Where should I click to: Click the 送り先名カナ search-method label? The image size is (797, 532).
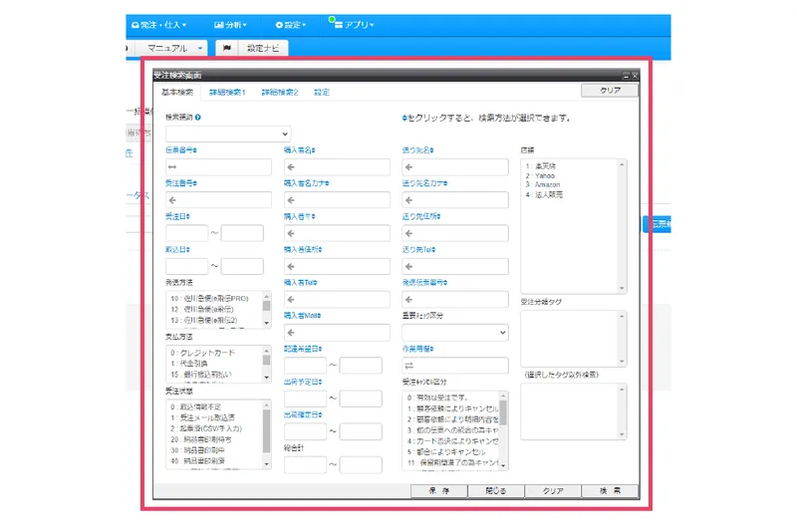[425, 183]
